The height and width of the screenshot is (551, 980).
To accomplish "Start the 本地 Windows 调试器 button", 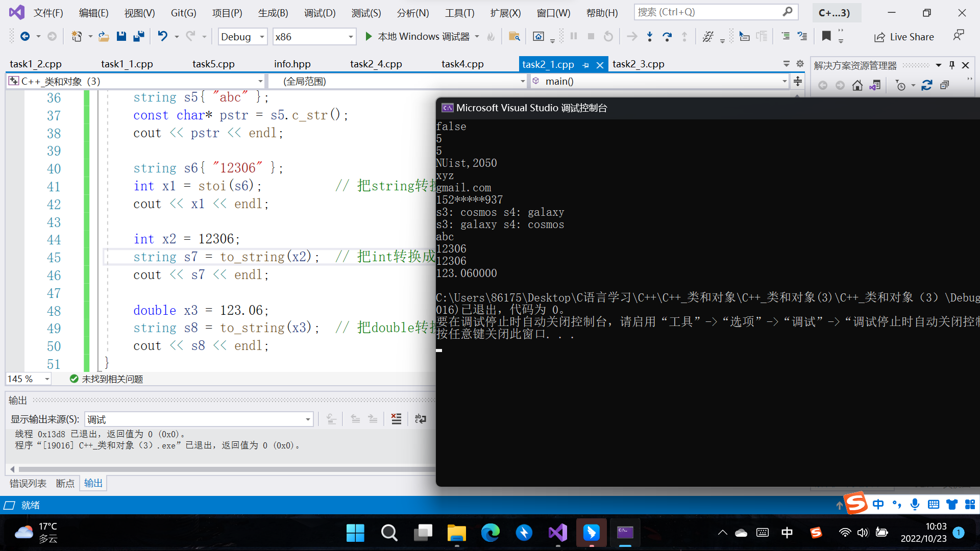I will pyautogui.click(x=418, y=36).
